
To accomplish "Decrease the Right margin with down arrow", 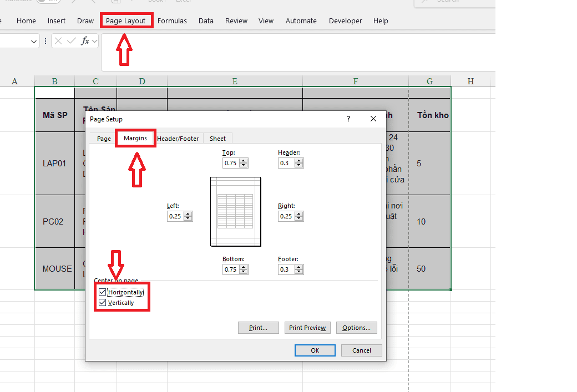I will (299, 219).
